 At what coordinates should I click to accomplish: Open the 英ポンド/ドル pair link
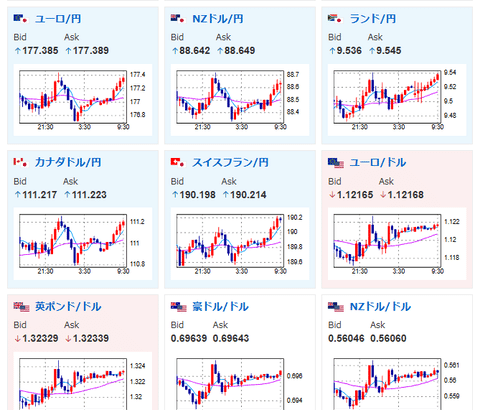tap(68, 307)
